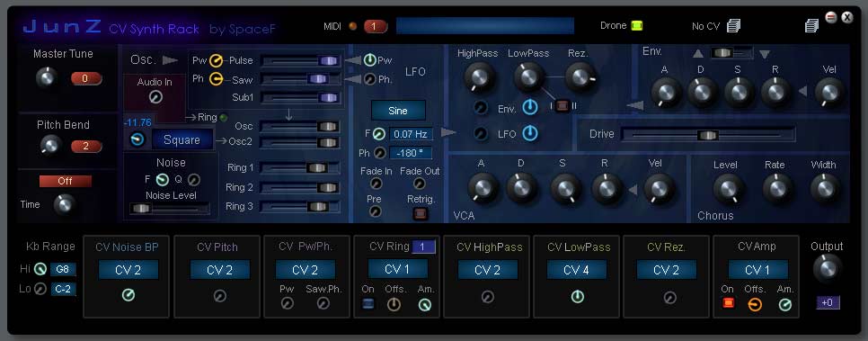The image size is (868, 341).
Task: Click the MIDI channel 1 button
Action: click(x=375, y=26)
